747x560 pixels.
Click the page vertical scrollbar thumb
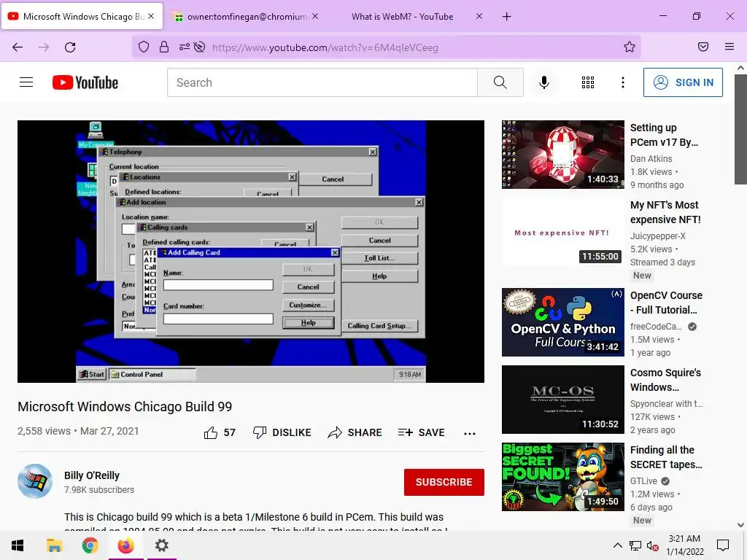(x=741, y=128)
